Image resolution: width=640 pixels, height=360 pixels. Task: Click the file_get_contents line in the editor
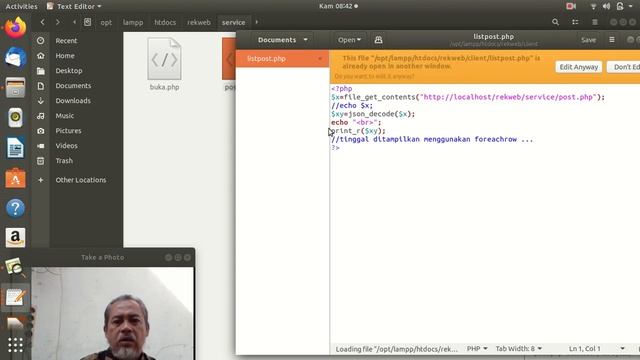pyautogui.click(x=468, y=97)
